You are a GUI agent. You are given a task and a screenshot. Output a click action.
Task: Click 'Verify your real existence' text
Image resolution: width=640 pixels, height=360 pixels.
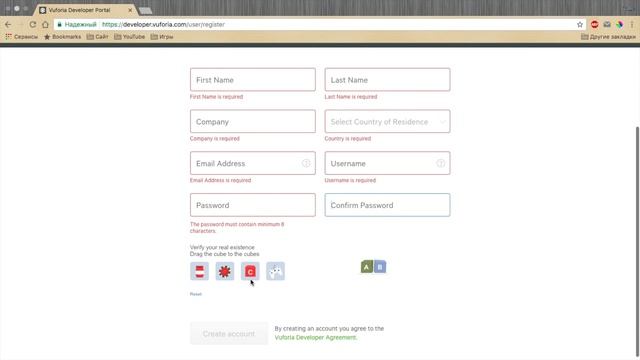222,247
